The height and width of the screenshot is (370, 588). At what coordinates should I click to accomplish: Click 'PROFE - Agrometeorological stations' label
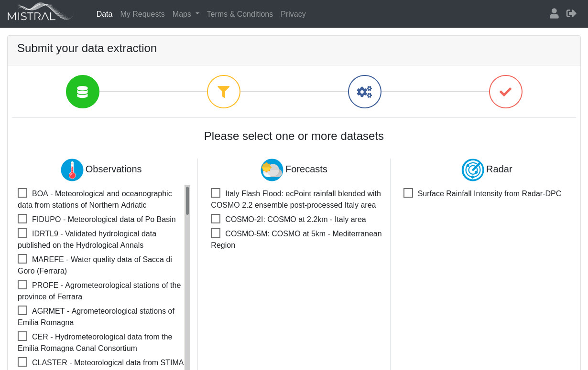click(x=99, y=291)
